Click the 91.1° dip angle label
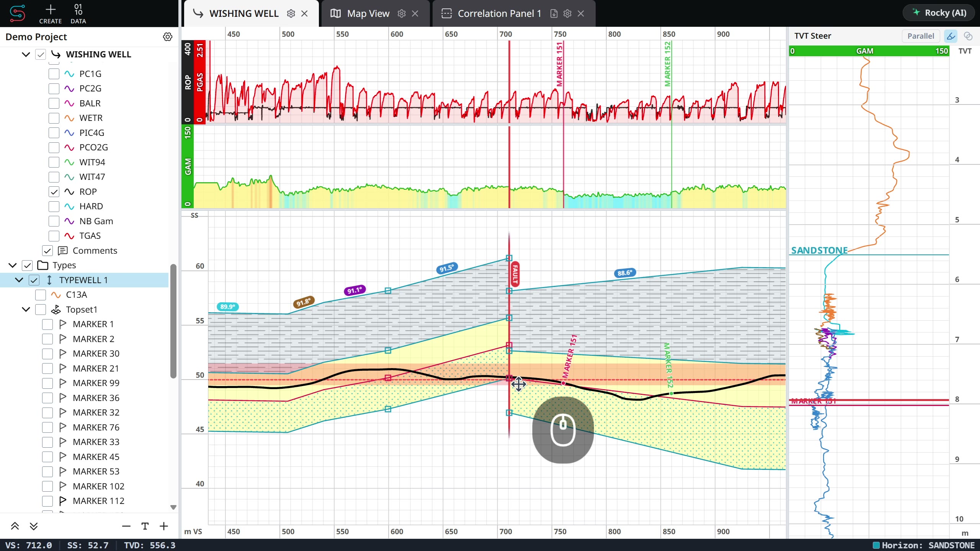Screen dimensions: 980x551 point(354,290)
